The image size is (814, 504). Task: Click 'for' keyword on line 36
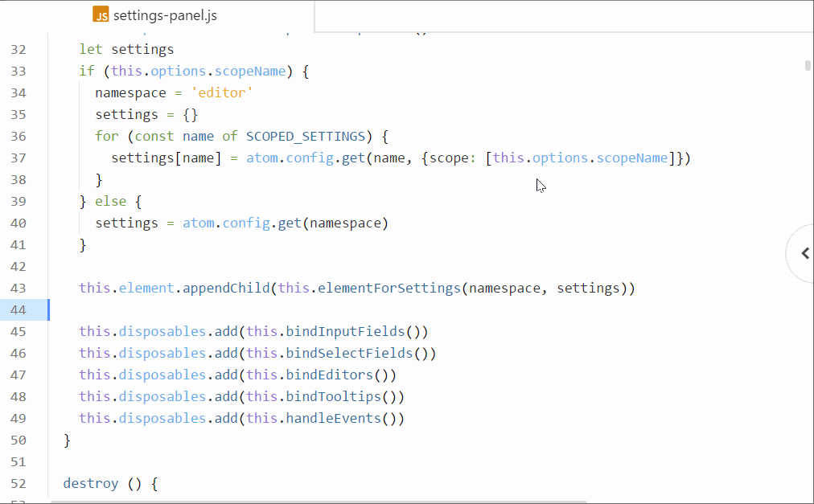[107, 137]
